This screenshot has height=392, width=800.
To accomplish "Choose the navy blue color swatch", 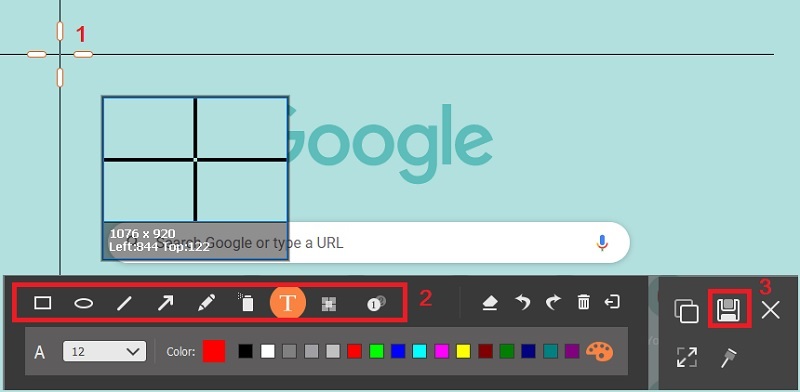I will coord(529,351).
